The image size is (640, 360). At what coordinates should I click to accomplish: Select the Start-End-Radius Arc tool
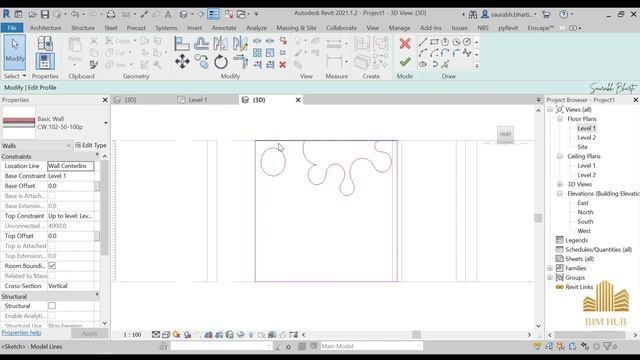click(x=423, y=53)
